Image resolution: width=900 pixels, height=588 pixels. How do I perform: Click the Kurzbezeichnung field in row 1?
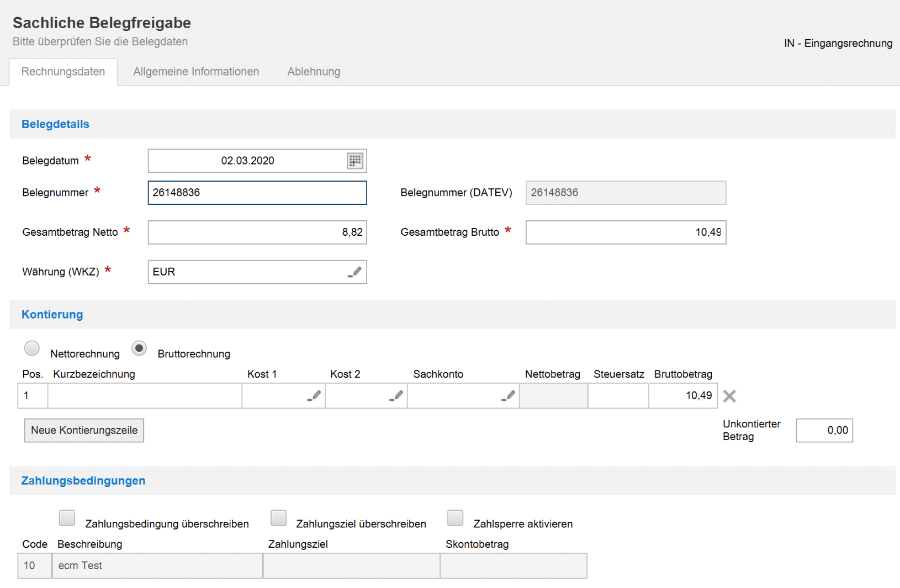coord(145,396)
